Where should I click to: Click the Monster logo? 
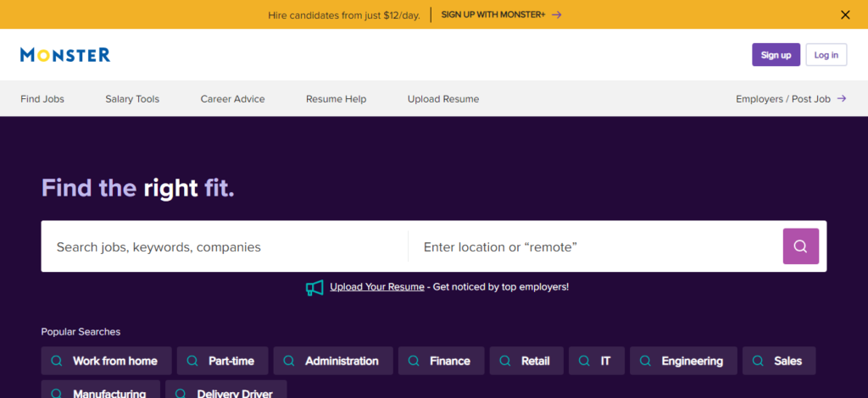[x=65, y=55]
